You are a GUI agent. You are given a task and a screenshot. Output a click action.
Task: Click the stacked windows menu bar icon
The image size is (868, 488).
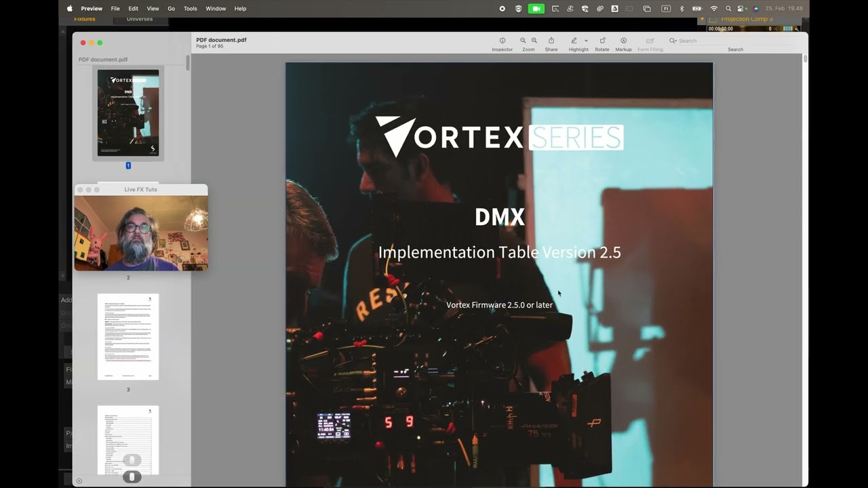tap(647, 9)
